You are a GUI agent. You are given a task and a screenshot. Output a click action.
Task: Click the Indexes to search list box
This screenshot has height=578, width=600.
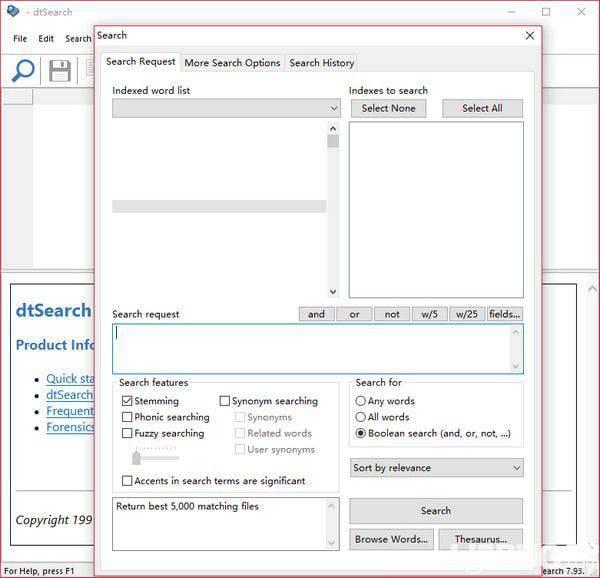click(x=436, y=210)
